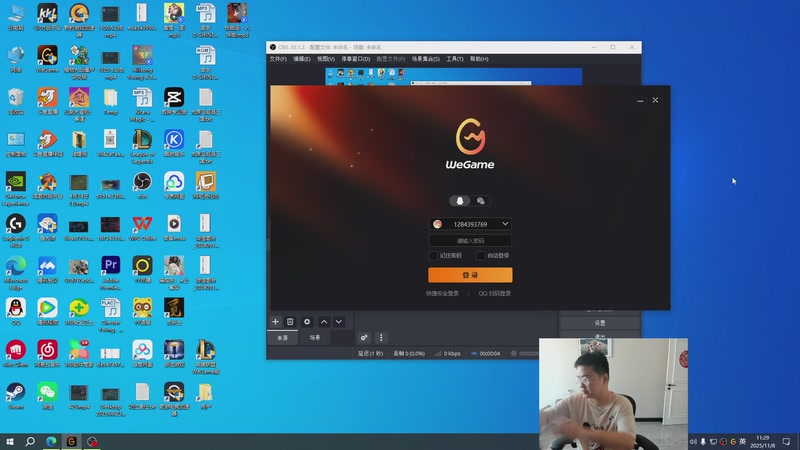
Task: Select the QQ penguin desktop shortcut
Action: [16, 312]
